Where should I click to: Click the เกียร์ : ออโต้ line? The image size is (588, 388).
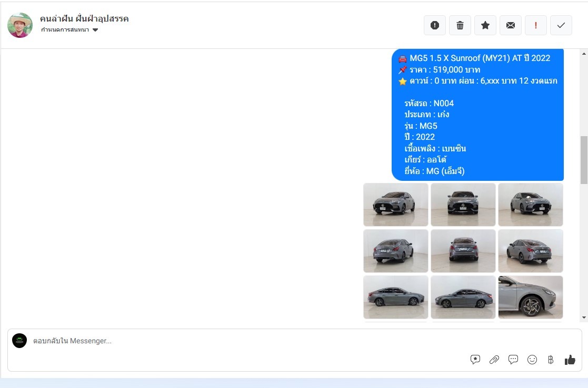(425, 159)
